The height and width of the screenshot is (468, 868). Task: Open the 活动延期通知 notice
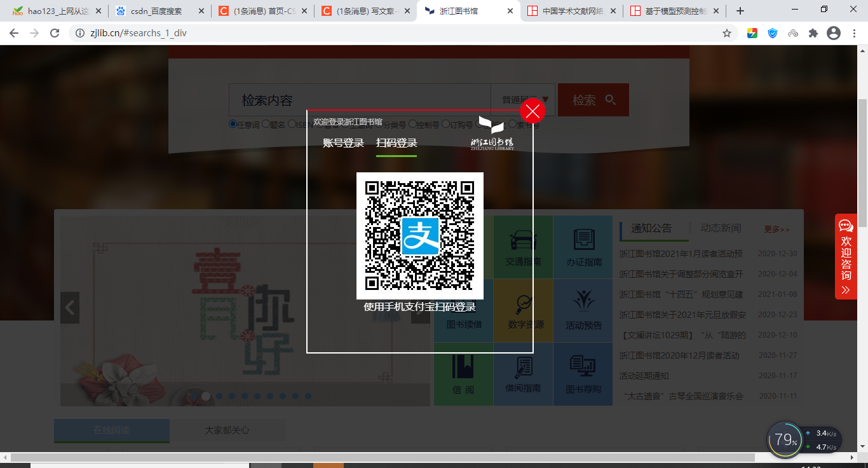click(x=644, y=376)
